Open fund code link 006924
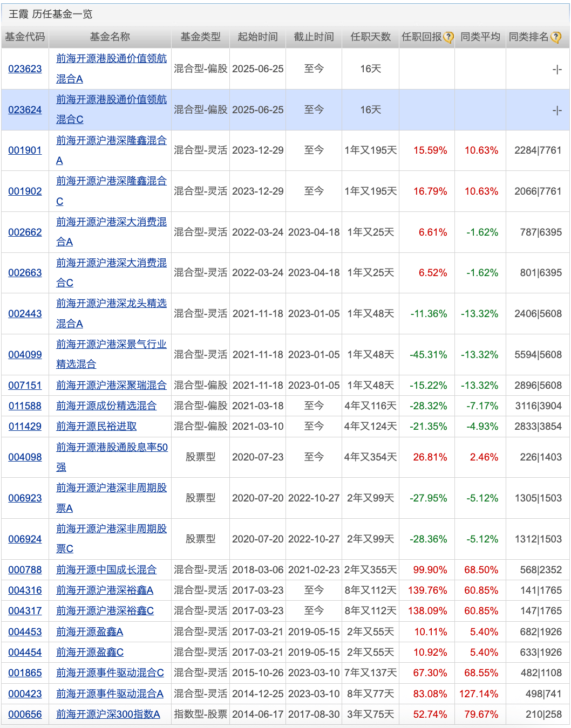The image size is (571, 728). (x=25, y=539)
